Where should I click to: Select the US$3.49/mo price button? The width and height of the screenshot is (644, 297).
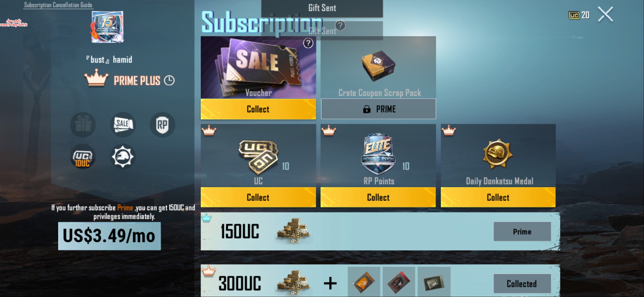[109, 236]
